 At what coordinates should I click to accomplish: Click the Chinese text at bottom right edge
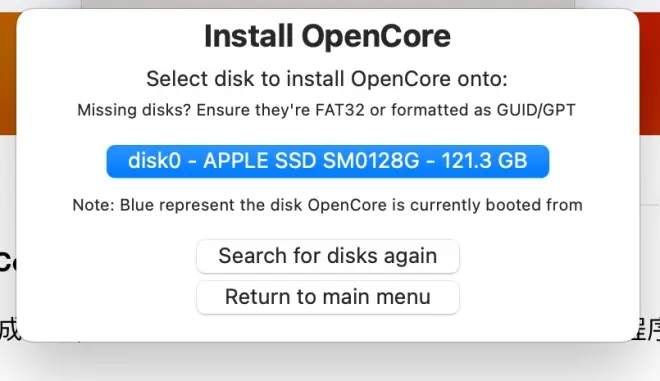coord(646,329)
